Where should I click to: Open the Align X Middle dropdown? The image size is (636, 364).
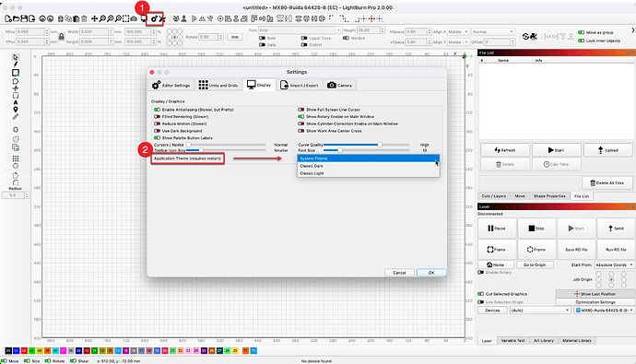pos(458,31)
